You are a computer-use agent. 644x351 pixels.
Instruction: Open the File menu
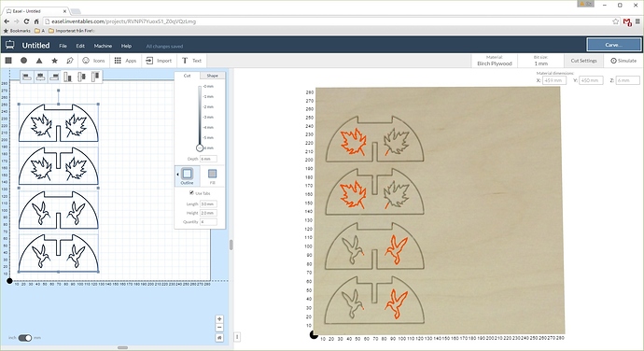pos(63,46)
